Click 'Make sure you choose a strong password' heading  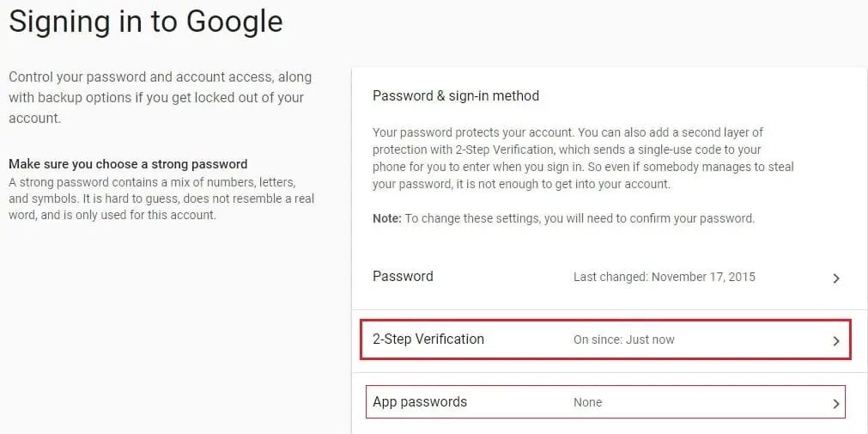click(x=128, y=164)
